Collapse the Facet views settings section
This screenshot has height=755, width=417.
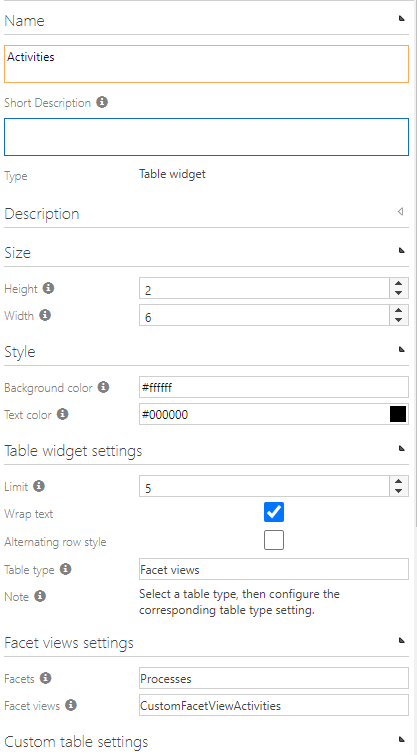coord(401,640)
